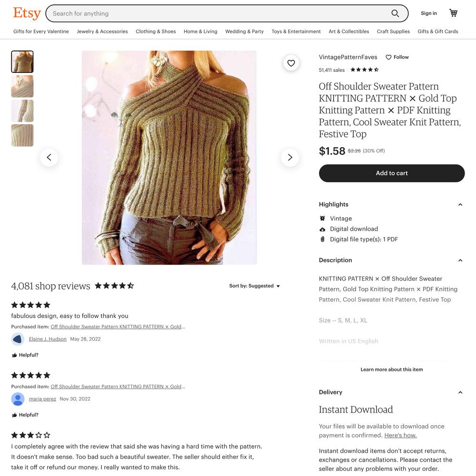Mark Elaine J. Hudson review helpful
The width and height of the screenshot is (476, 476).
[x=25, y=355]
